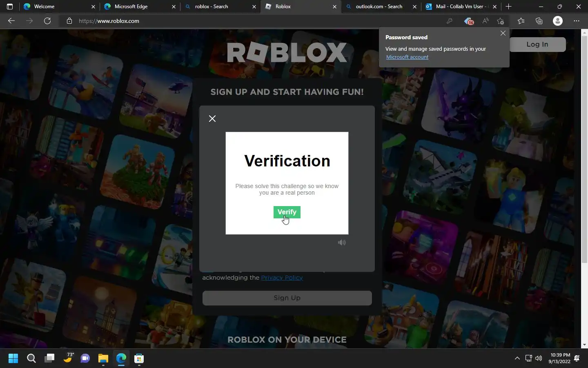
Task: View site information lock icon
Action: 69,21
